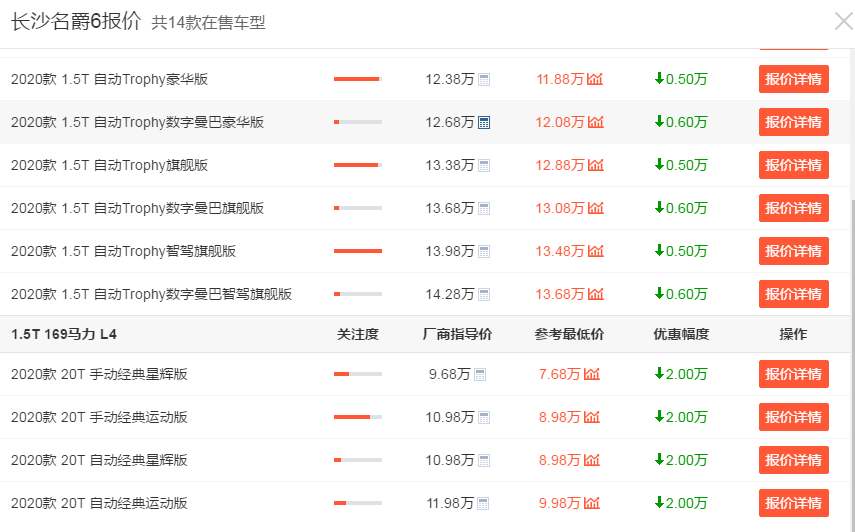
Task: Open calculator icon beside 13.98万 price
Action: point(484,252)
